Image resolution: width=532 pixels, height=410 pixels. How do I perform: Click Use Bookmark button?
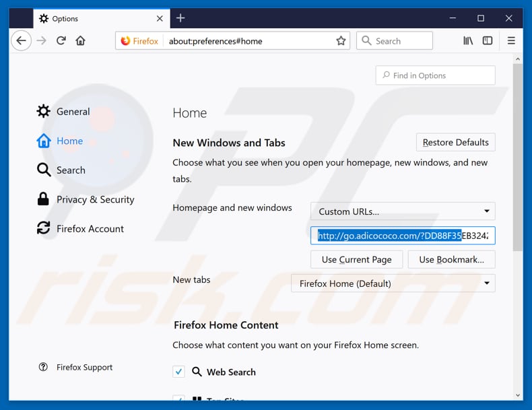pyautogui.click(x=452, y=259)
